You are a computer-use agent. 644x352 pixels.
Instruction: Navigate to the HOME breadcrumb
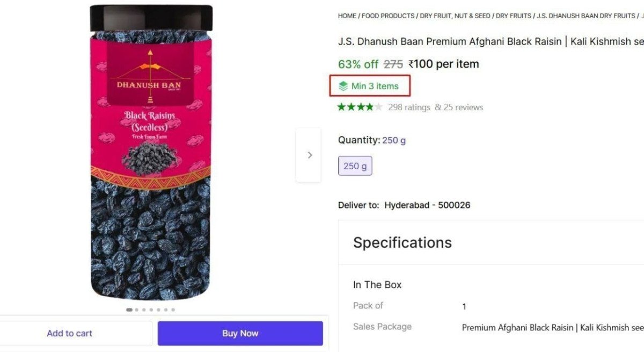[346, 16]
